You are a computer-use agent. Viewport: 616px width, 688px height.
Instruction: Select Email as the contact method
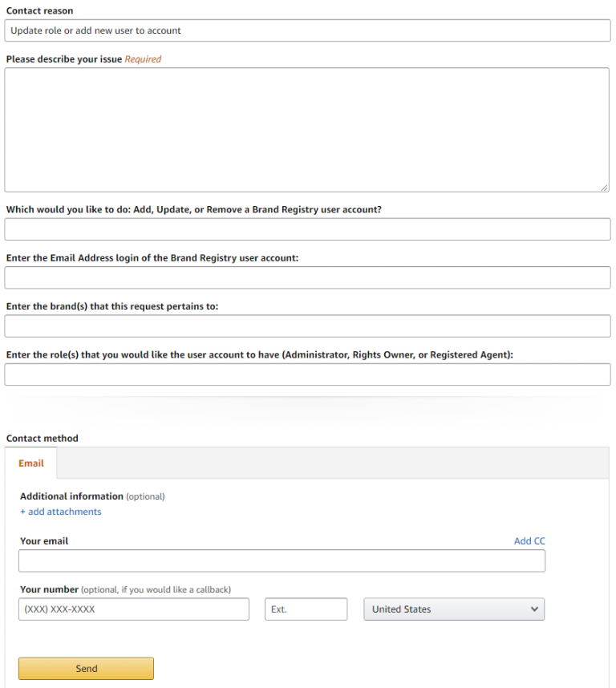pyautogui.click(x=31, y=463)
